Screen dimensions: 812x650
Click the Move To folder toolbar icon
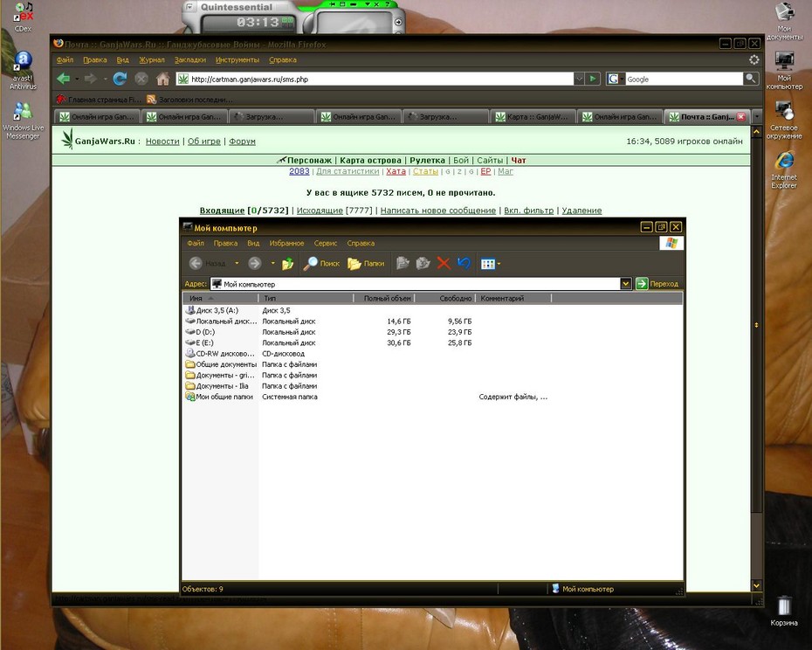coord(403,263)
